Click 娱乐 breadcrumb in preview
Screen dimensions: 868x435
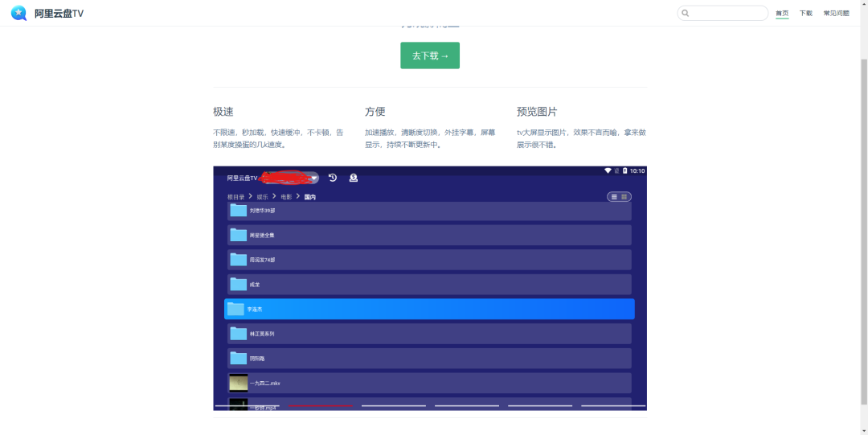coord(262,197)
